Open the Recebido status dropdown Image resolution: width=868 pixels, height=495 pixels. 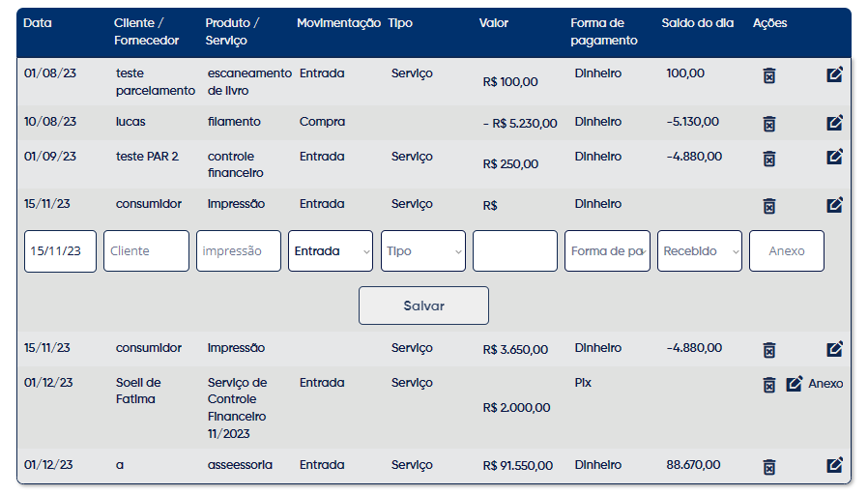[x=700, y=250]
